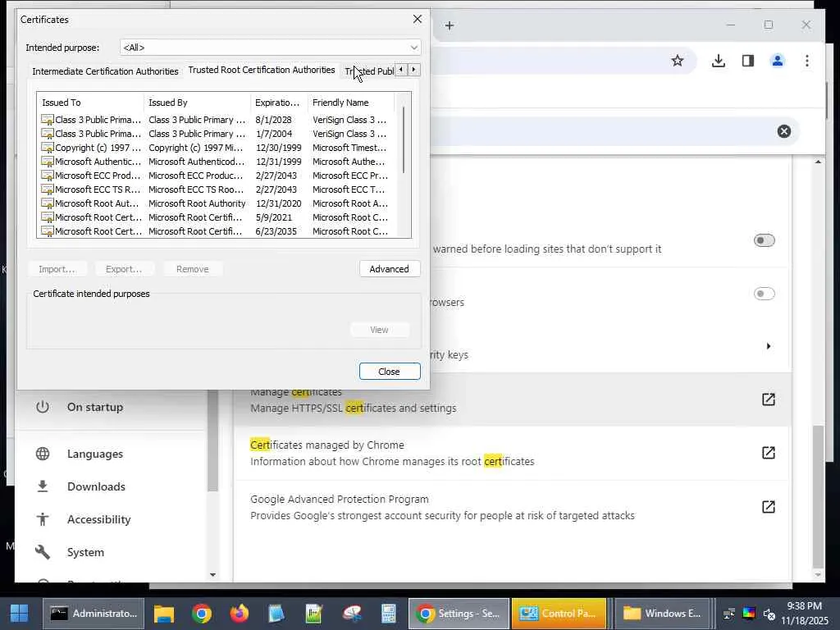The height and width of the screenshot is (630, 840).
Task: Open taskbar clock showing 9:38 PM
Action: point(804,614)
